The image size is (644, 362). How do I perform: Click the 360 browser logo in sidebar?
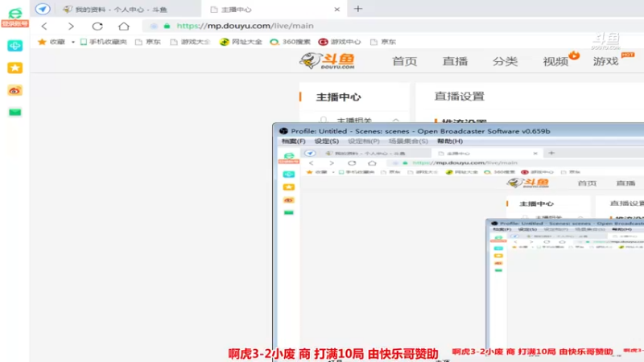pos(14,14)
